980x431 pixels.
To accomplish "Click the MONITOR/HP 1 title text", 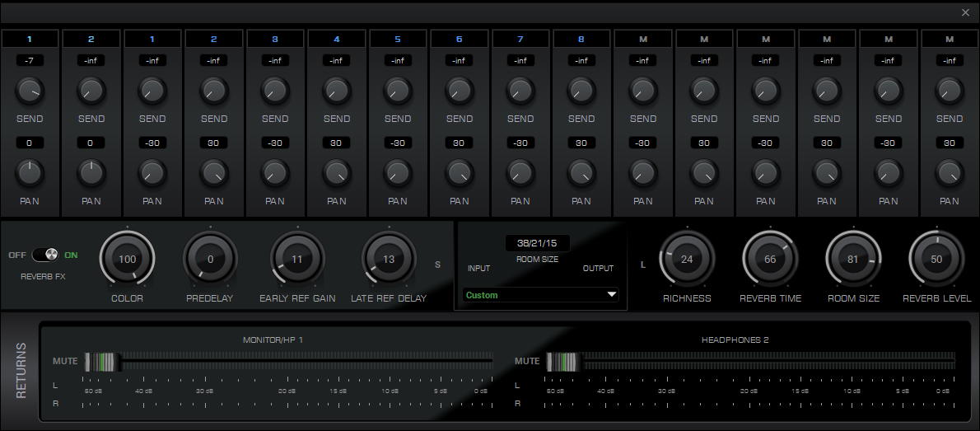I will [x=273, y=340].
